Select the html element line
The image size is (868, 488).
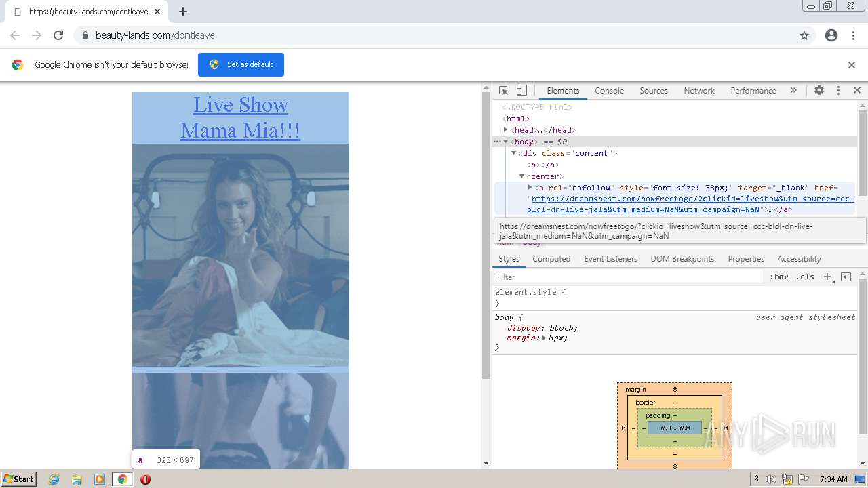[516, 119]
